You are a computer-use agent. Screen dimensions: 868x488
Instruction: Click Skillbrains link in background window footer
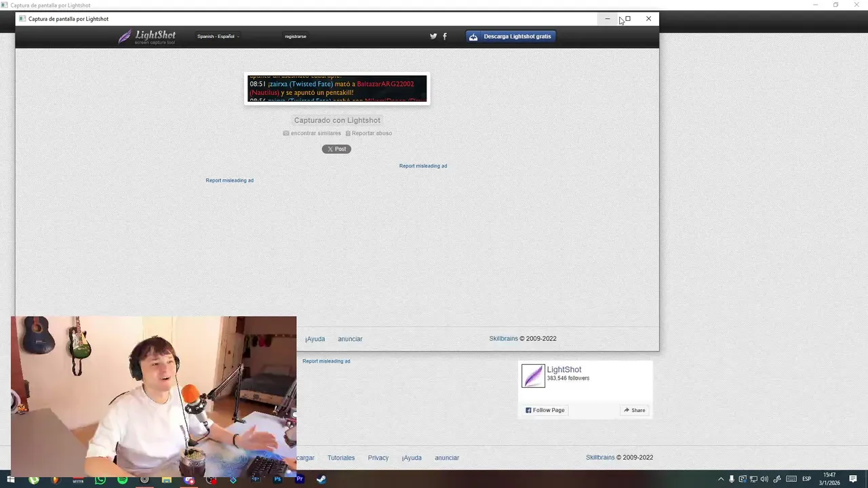tap(600, 458)
